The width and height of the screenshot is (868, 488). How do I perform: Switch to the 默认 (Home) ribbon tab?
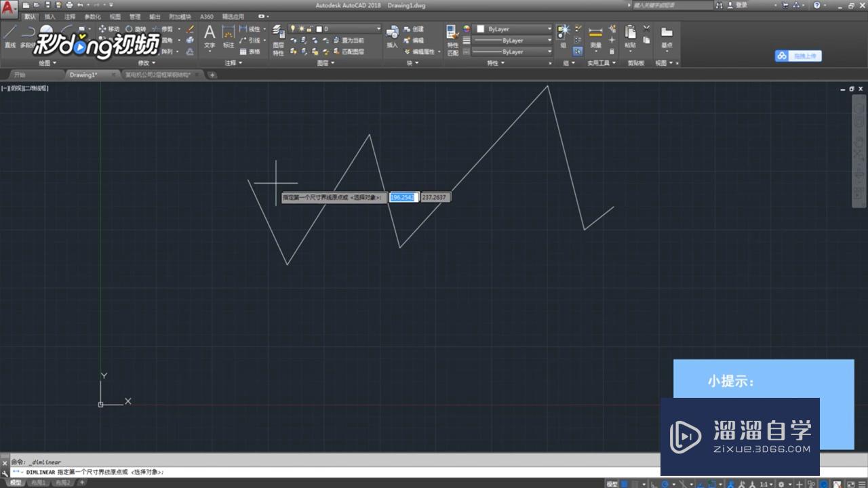[31, 16]
